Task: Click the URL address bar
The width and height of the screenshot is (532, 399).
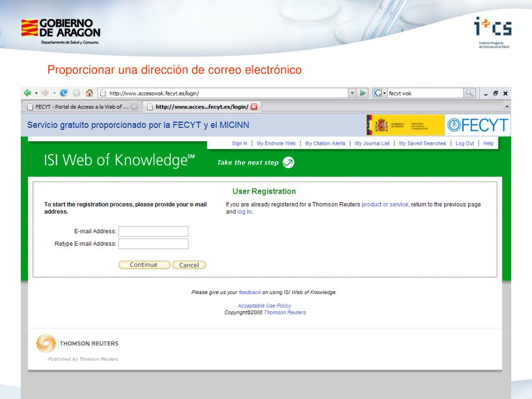Action: [x=223, y=93]
